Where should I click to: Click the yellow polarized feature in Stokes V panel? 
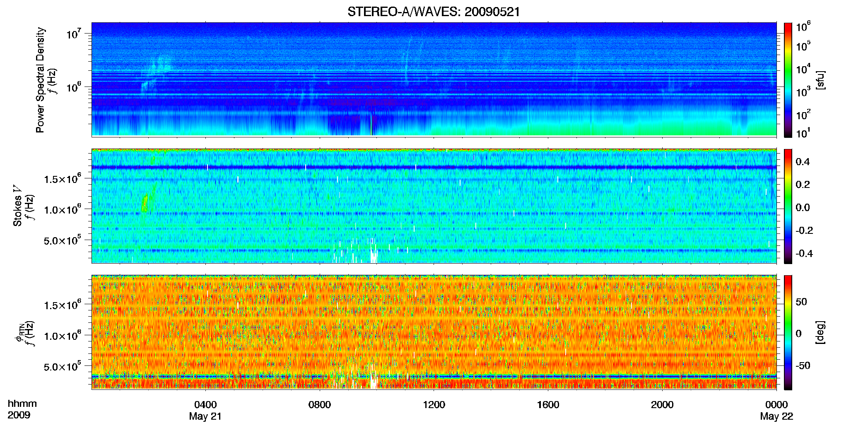145,203
